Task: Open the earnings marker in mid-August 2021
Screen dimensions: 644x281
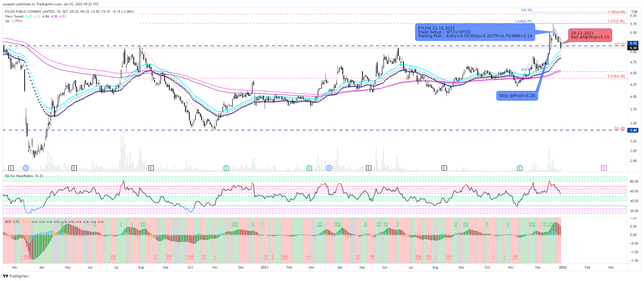Action: click(444, 168)
